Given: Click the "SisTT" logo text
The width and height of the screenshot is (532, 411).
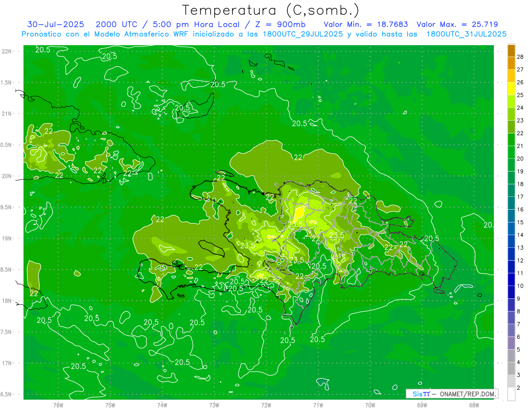Looking at the screenshot, I should (x=421, y=394).
